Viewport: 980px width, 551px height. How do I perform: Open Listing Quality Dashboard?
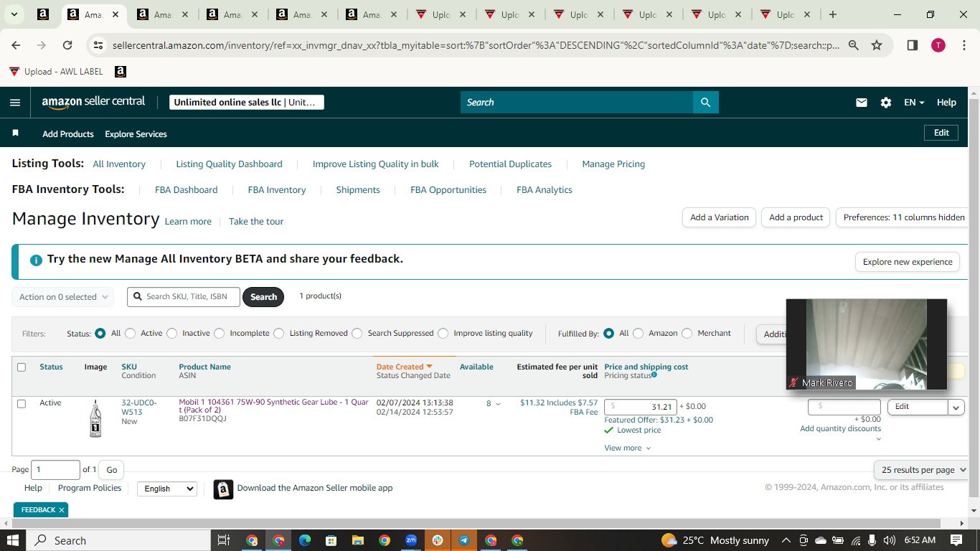[x=230, y=164]
